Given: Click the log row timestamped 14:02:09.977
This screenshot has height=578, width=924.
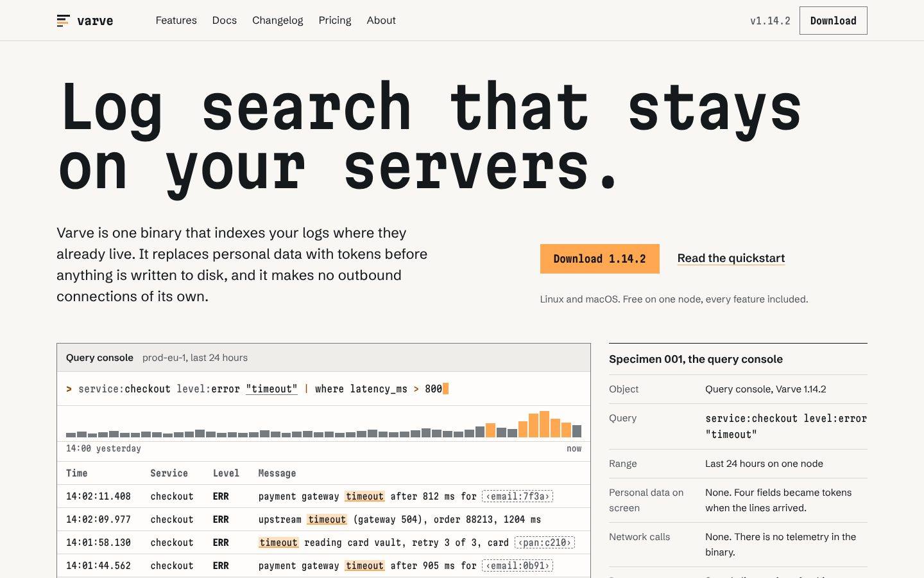Looking at the screenshot, I should (323, 520).
